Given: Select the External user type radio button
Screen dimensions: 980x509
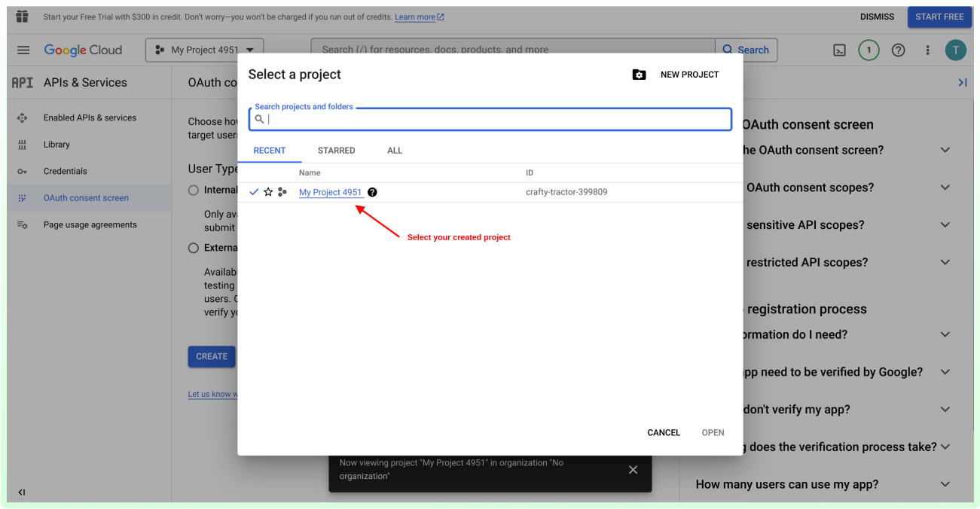Looking at the screenshot, I should click(x=193, y=247).
